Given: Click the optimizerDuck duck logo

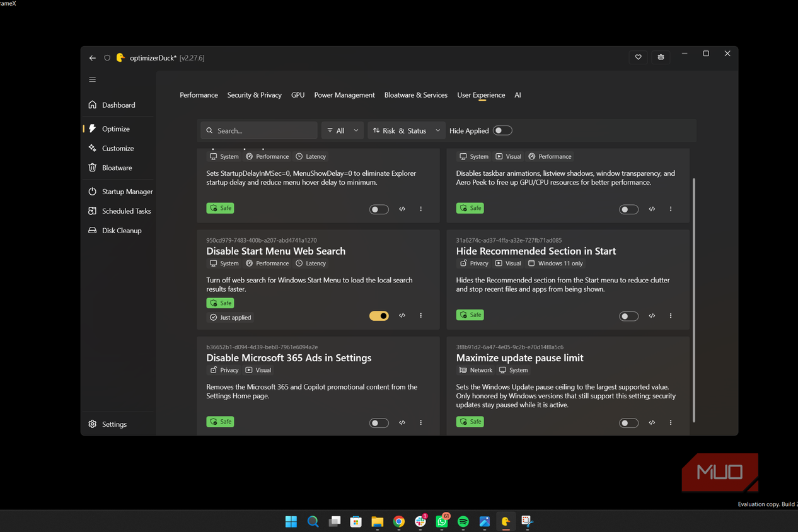Looking at the screenshot, I should click(120, 57).
